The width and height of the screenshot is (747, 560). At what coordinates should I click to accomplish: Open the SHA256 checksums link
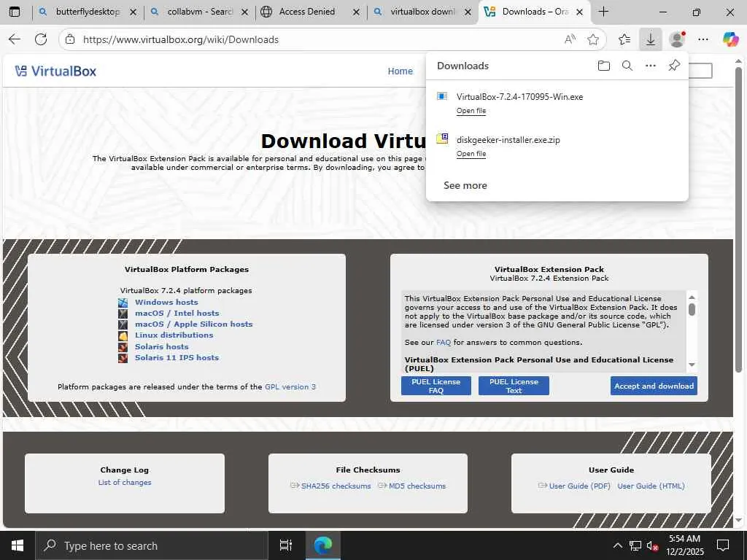336,486
